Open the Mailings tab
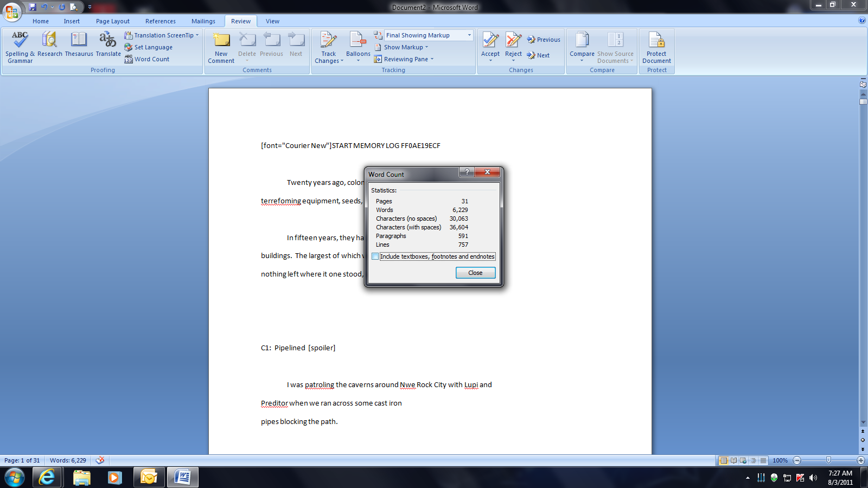The image size is (868, 488). [203, 21]
